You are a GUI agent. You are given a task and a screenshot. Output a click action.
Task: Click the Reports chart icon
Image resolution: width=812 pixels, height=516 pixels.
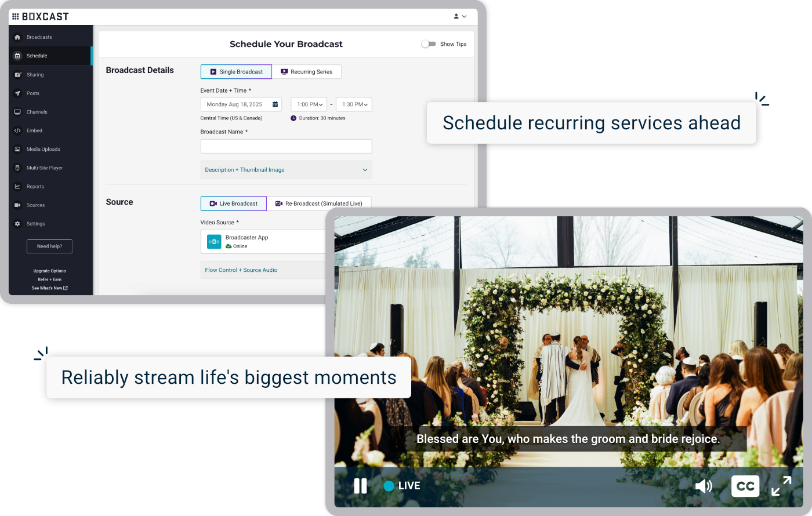point(17,187)
